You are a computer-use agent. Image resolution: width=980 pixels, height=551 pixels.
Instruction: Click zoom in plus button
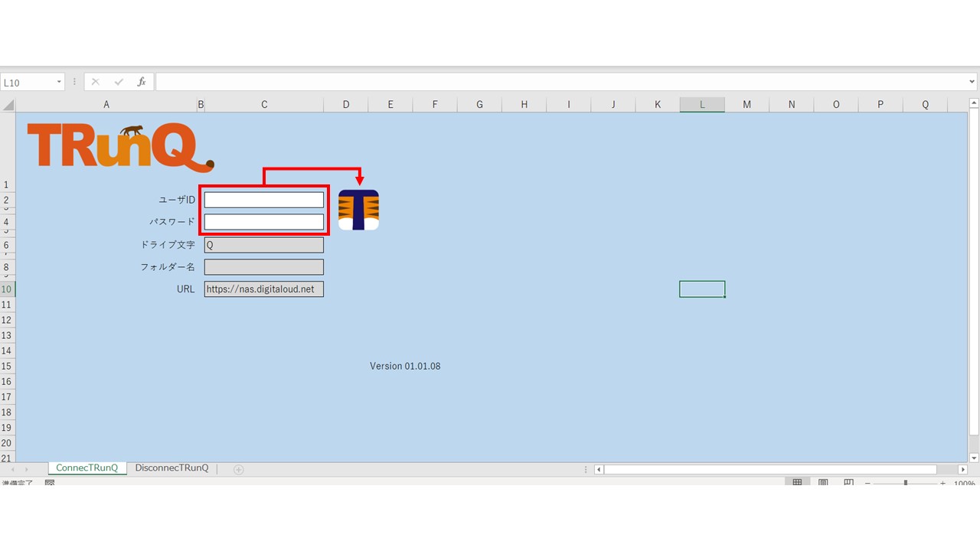pos(942,484)
